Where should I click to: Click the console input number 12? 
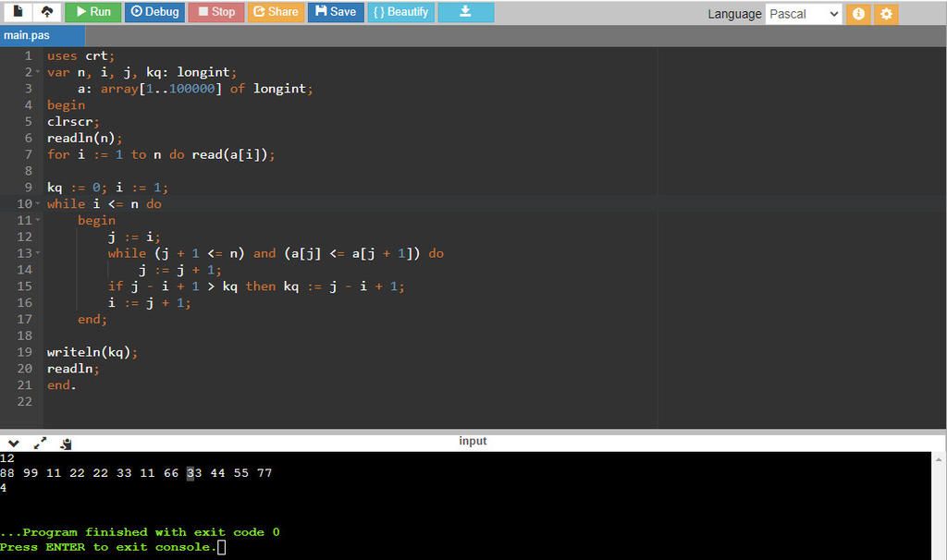tap(7, 458)
